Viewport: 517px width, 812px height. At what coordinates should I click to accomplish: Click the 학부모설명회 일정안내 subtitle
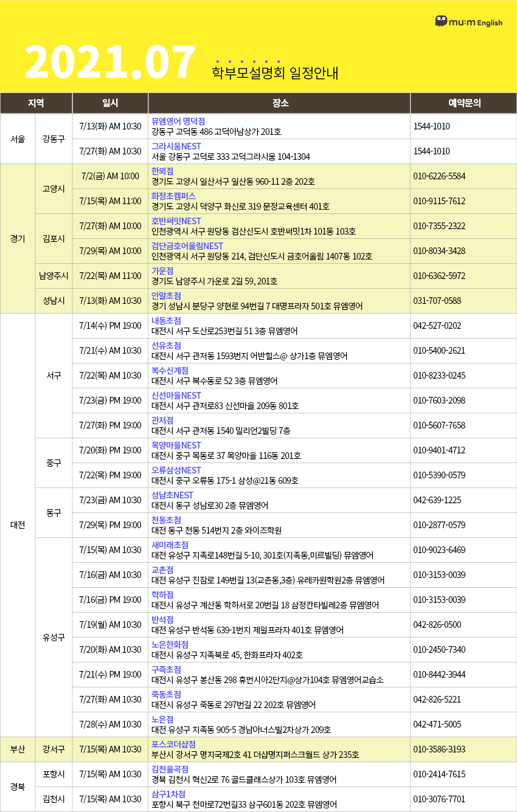point(275,73)
